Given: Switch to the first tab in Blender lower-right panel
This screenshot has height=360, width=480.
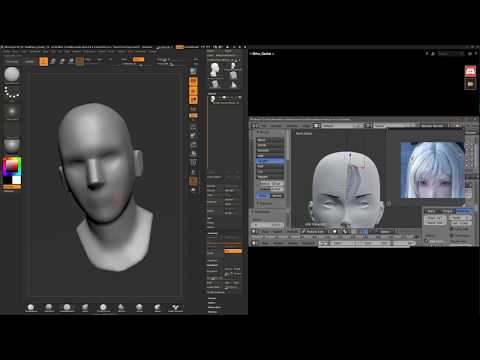Looking at the screenshot, I should (431, 211).
